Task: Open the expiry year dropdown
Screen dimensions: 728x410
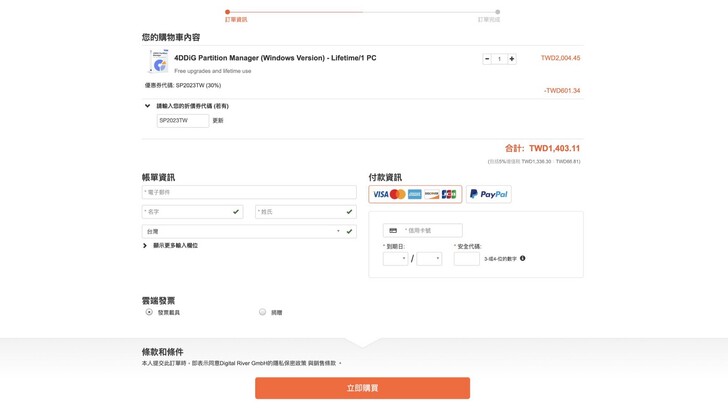Action: click(x=429, y=259)
